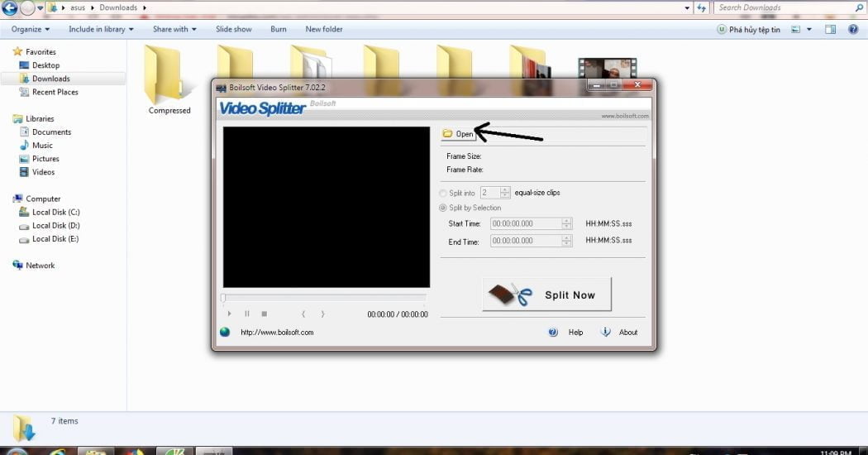Image resolution: width=868 pixels, height=455 pixels.
Task: Click the End Time input field
Action: click(526, 241)
